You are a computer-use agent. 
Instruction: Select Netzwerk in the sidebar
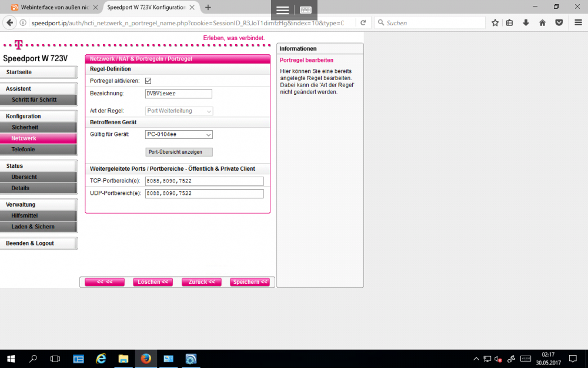pos(39,138)
